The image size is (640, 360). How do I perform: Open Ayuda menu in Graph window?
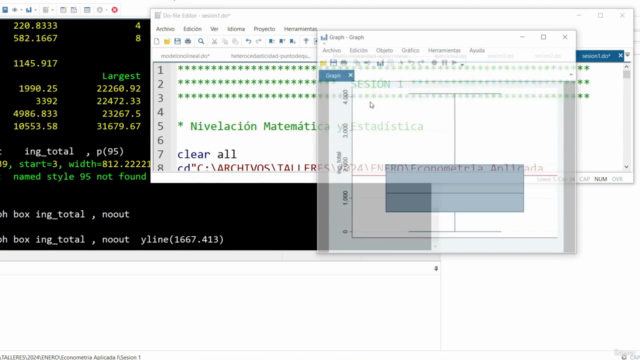[x=477, y=51]
